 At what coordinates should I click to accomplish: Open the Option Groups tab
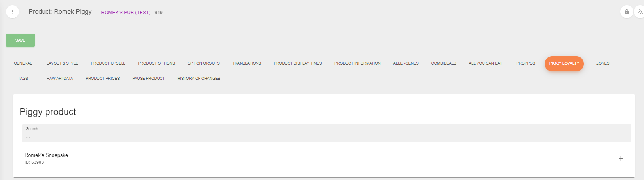[x=203, y=63]
